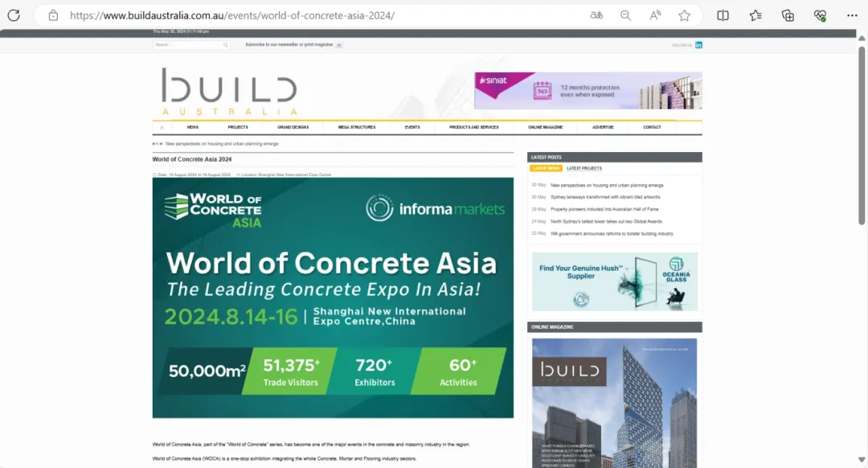This screenshot has height=468, width=868.
Task: Open the Browser essentials heart icon
Action: coord(821,15)
